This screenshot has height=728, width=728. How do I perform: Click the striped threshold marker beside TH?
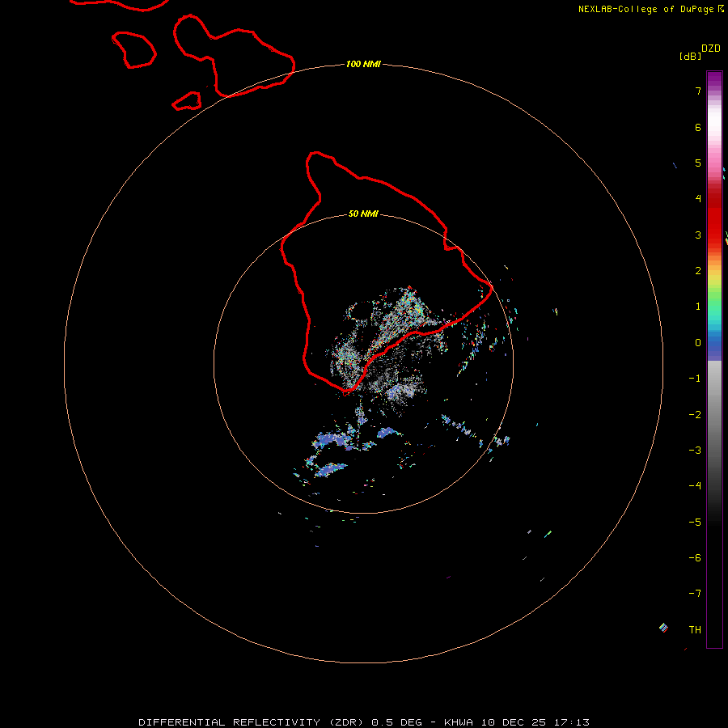click(x=663, y=628)
